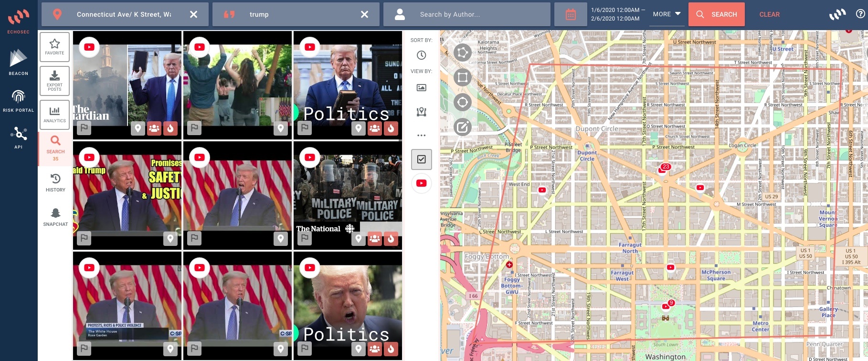868x361 pixels.
Task: Sort results by time clock icon
Action: click(x=422, y=55)
